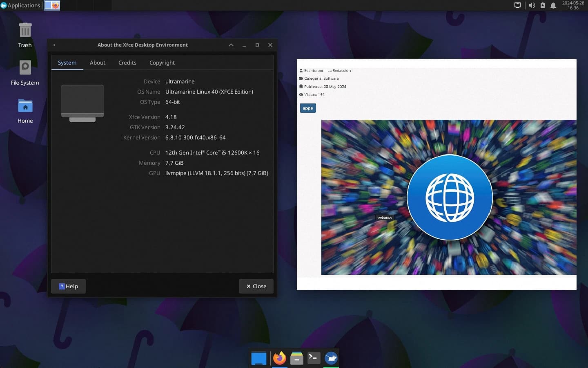Screen dimensions: 588x368
Task: Open the notifications bell
Action: coord(553,5)
